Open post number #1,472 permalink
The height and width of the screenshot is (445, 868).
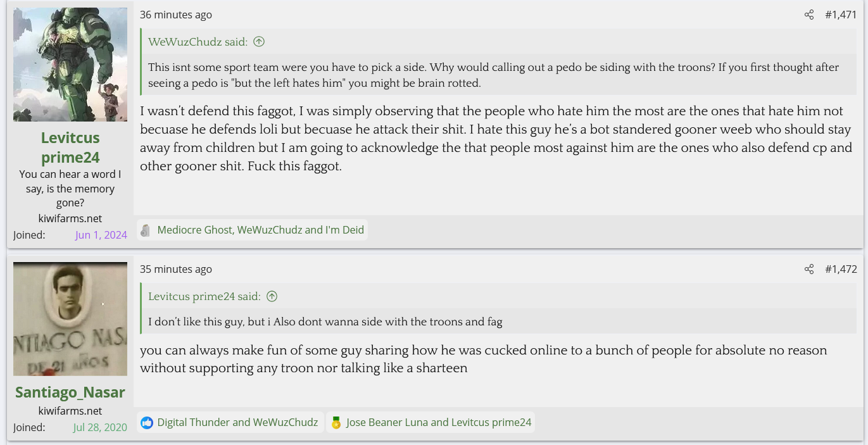[841, 269]
